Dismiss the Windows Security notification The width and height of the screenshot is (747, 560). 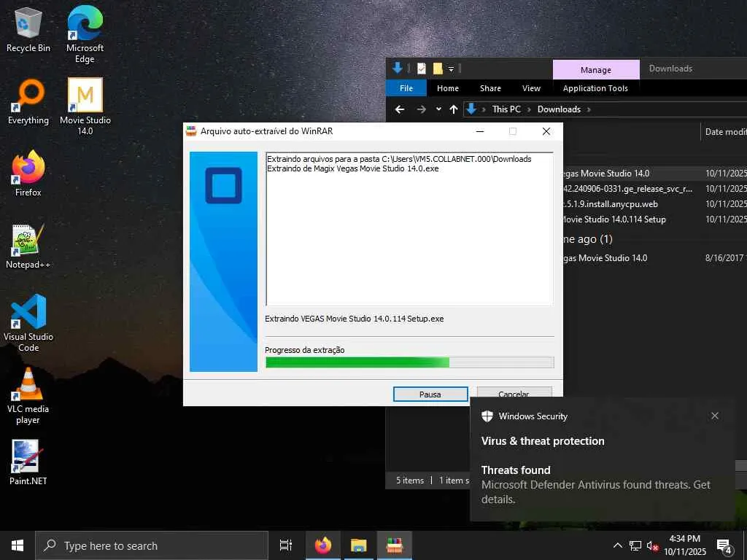coord(715,416)
